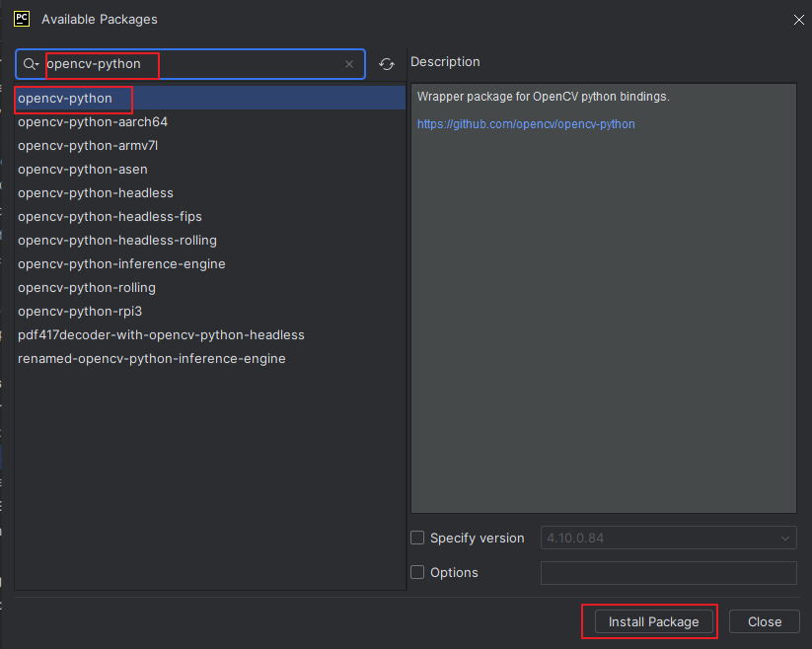This screenshot has width=812, height=649.
Task: Open the version dropdown showing 4.10.0.84
Action: (x=668, y=538)
